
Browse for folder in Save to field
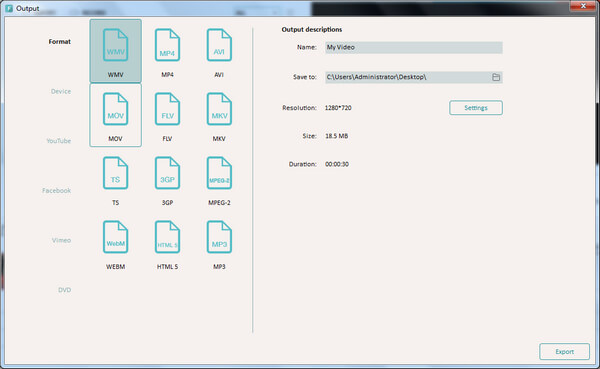(496, 77)
